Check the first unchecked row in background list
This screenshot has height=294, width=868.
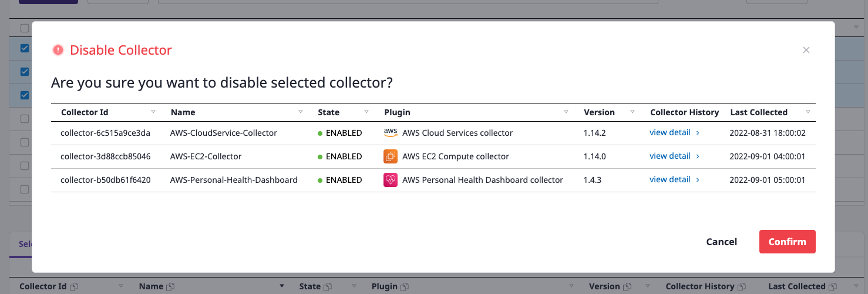click(25, 119)
